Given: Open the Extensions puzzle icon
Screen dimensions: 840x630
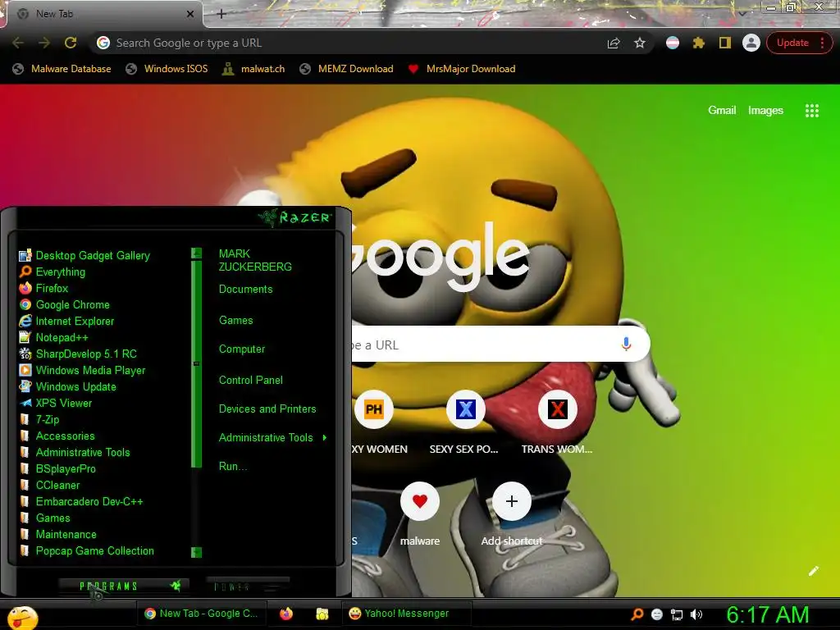Looking at the screenshot, I should coord(699,43).
